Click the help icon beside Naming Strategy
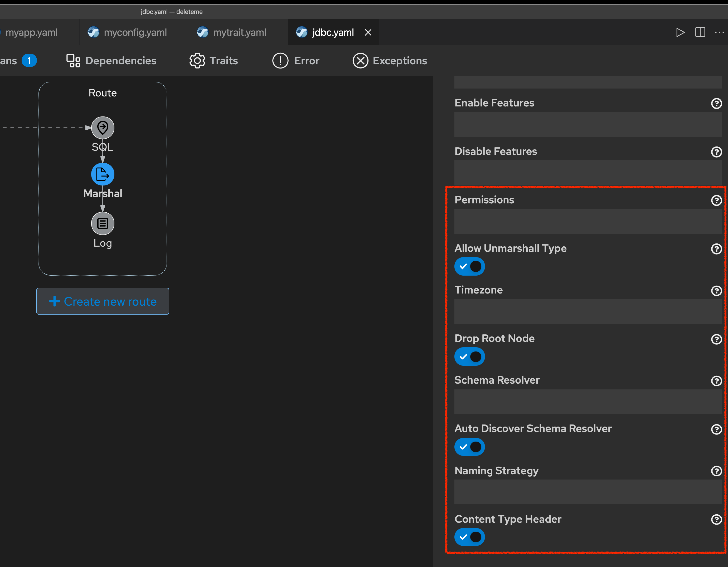The height and width of the screenshot is (567, 728). tap(717, 471)
